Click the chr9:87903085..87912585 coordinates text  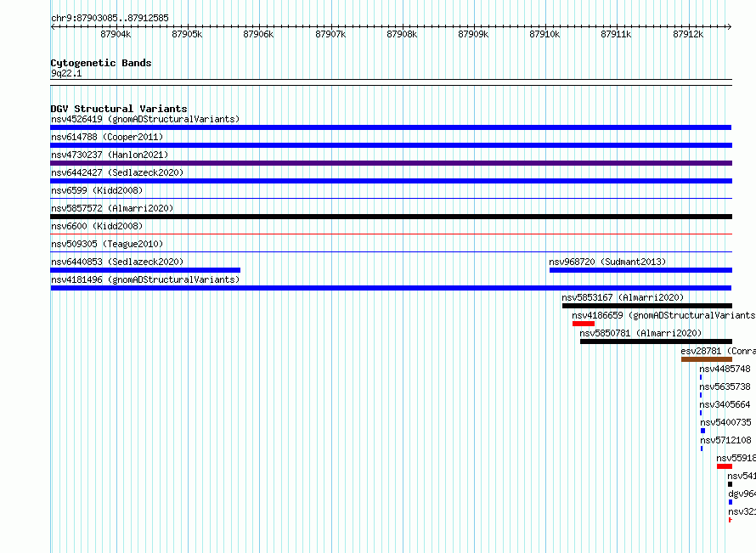pos(110,18)
